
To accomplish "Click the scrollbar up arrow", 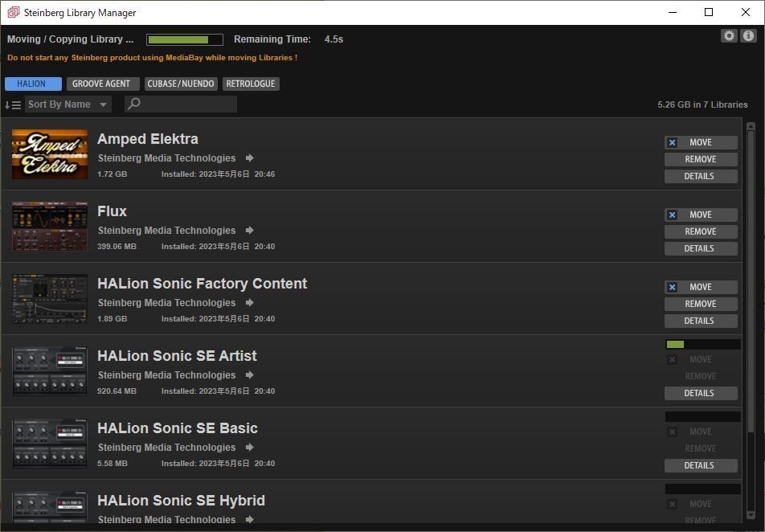I will click(751, 126).
